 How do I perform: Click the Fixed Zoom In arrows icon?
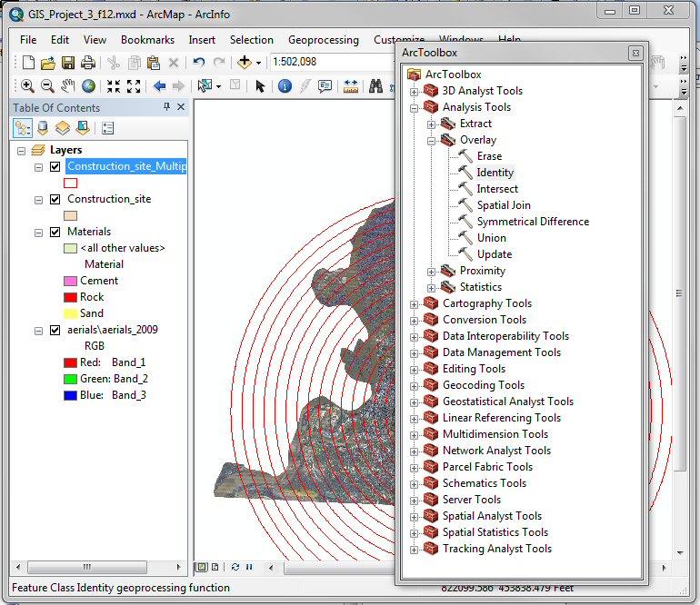click(114, 86)
